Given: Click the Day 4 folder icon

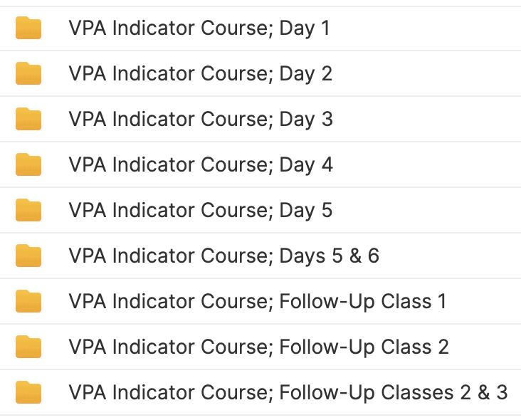Looking at the screenshot, I should click(x=28, y=164).
